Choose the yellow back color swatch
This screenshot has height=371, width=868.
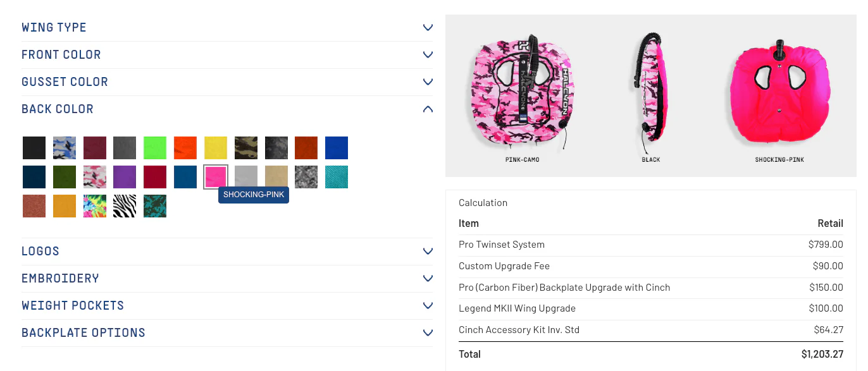[216, 148]
